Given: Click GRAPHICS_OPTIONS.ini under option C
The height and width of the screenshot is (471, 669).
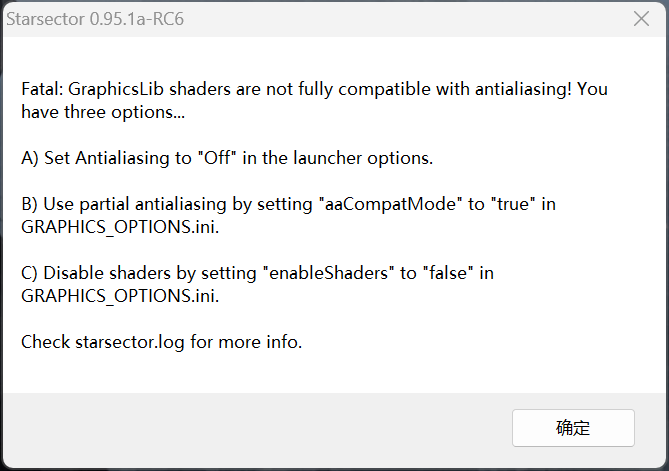Looking at the screenshot, I should [119, 296].
